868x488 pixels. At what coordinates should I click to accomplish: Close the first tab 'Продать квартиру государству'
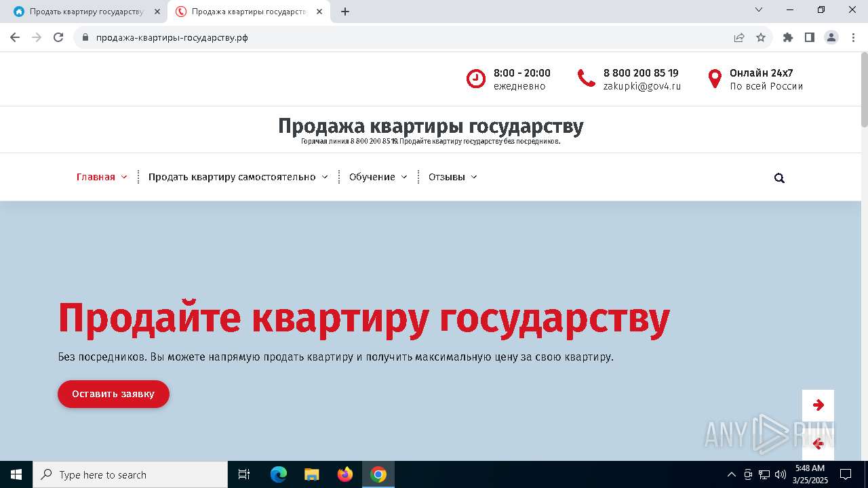[x=157, y=12]
